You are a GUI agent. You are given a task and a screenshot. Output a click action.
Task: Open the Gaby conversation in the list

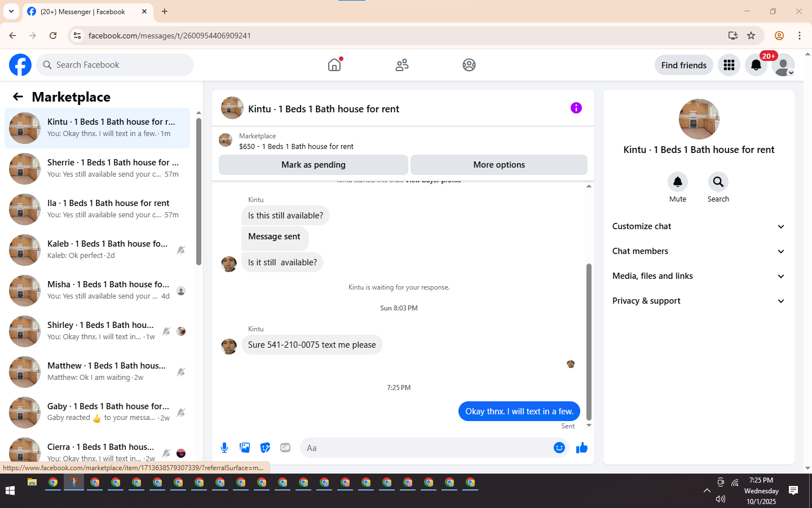click(x=97, y=413)
